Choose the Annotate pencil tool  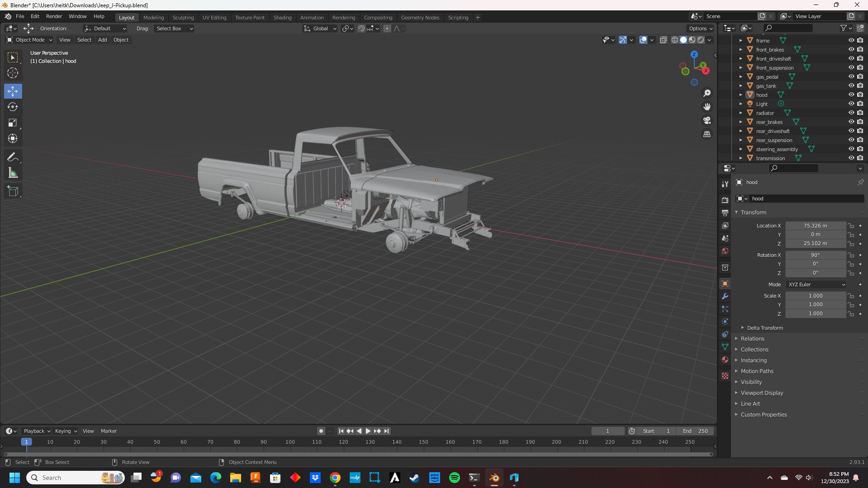(13, 157)
